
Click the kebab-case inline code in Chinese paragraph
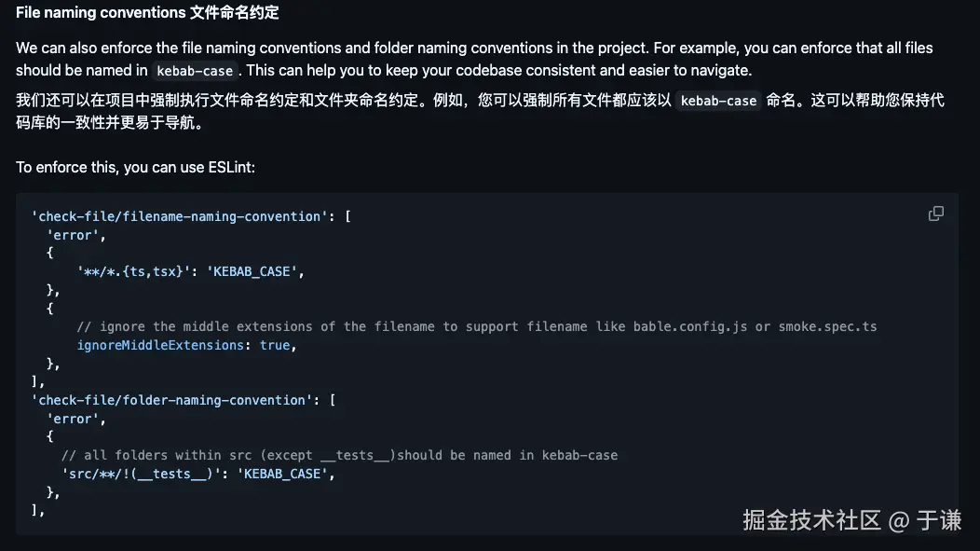[x=718, y=101]
